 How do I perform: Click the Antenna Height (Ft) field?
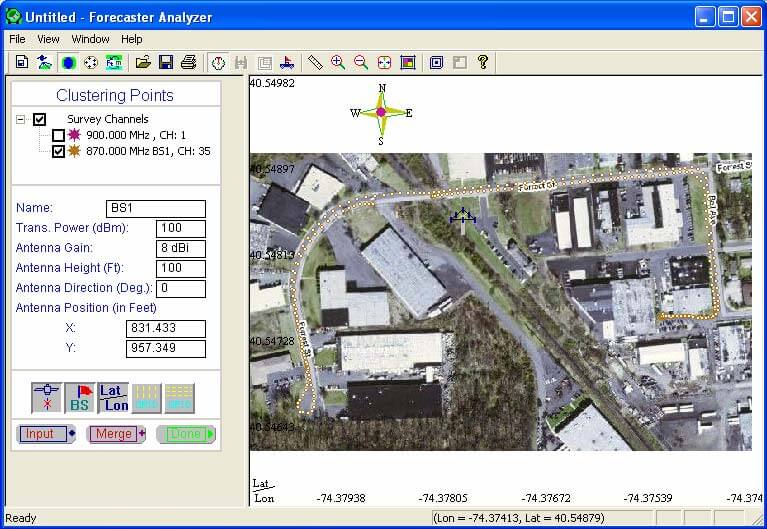click(181, 269)
